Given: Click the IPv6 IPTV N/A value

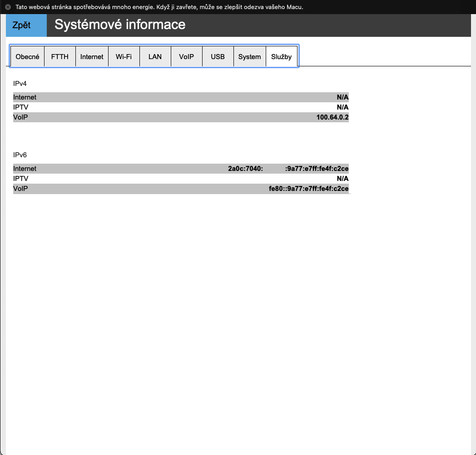Looking at the screenshot, I should coord(342,179).
